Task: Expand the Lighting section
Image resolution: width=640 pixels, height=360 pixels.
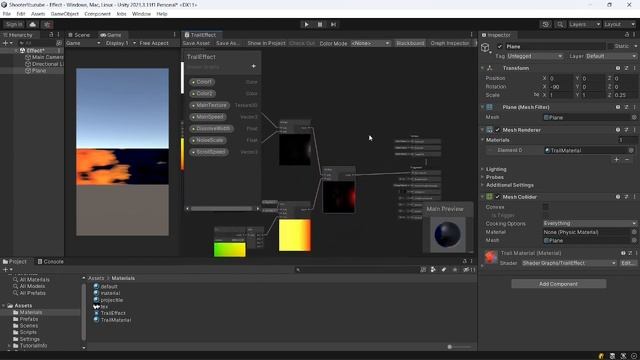Action: (x=496, y=169)
